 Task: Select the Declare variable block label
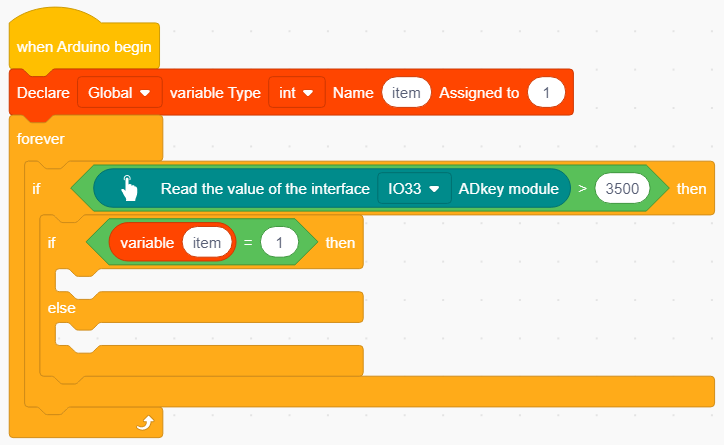[x=43, y=93]
